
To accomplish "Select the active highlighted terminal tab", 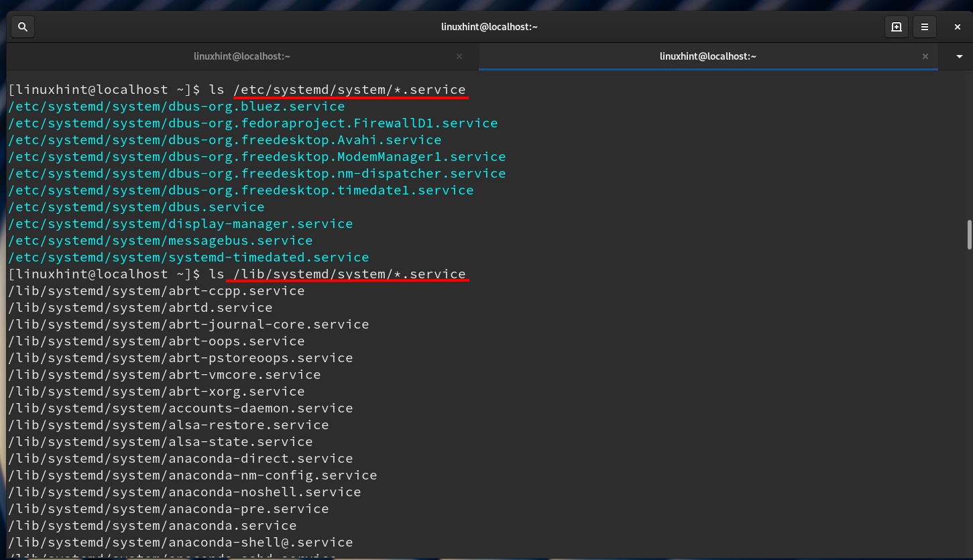I will click(x=707, y=56).
